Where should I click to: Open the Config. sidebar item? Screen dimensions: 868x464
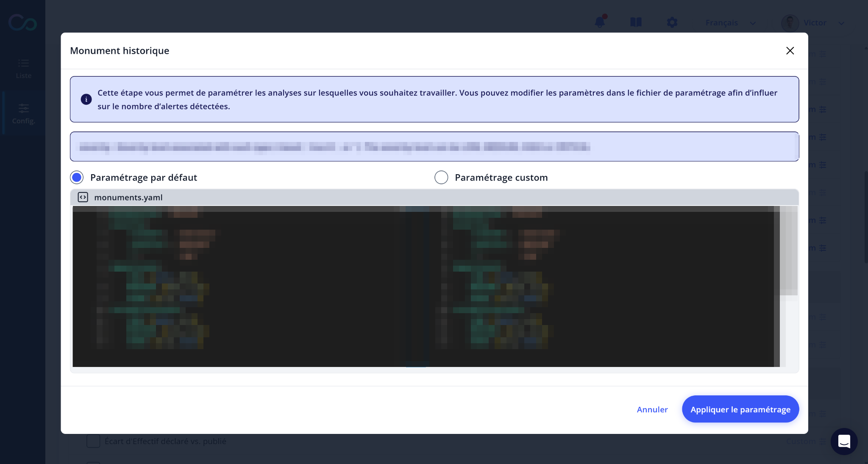(23, 114)
